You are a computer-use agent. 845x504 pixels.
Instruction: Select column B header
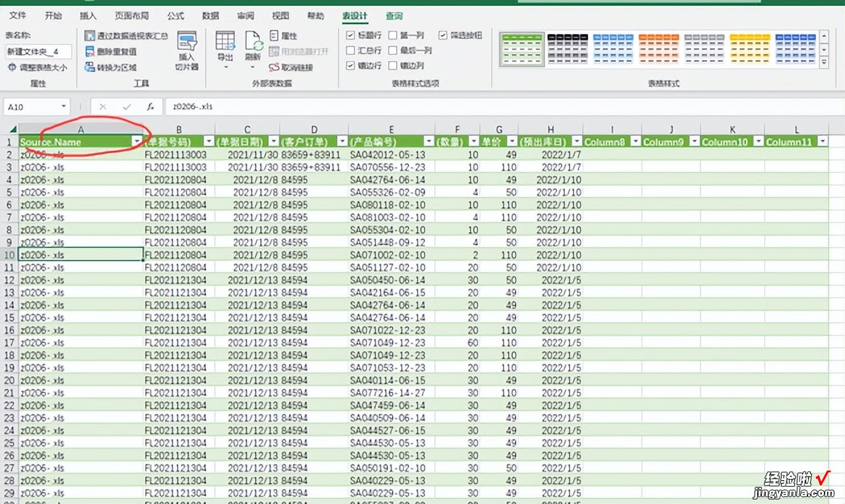[179, 129]
